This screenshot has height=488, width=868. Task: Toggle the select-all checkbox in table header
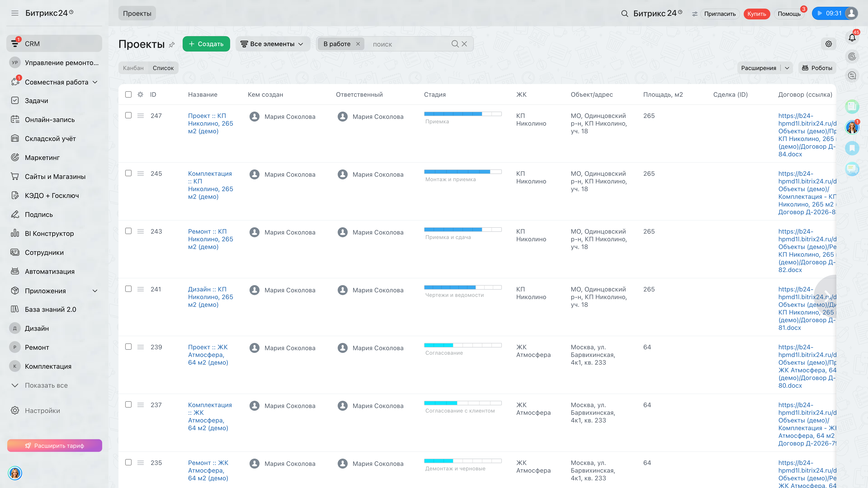pos(128,94)
